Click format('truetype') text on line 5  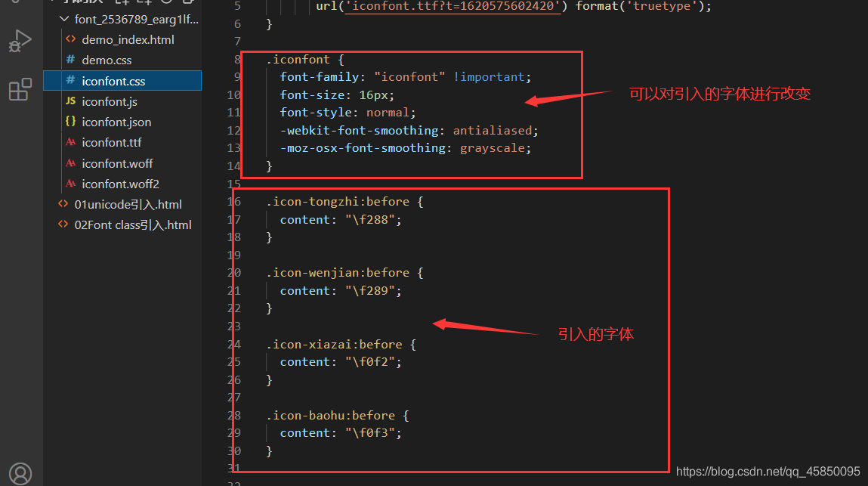pyautogui.click(x=639, y=7)
